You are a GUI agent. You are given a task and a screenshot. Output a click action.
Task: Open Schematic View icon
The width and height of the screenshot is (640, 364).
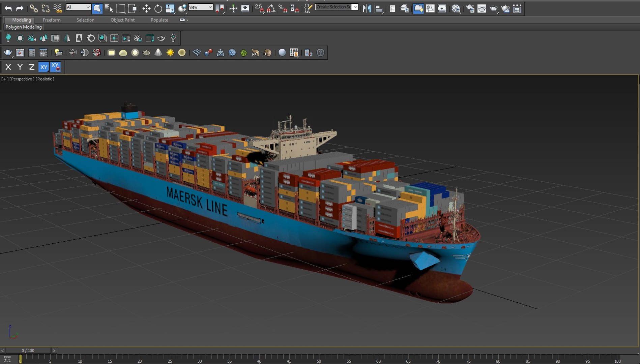click(442, 8)
